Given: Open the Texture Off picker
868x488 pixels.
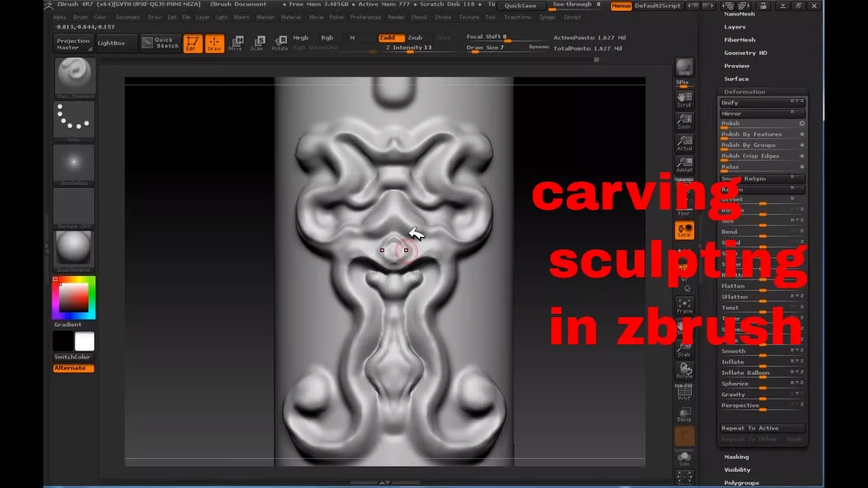Looking at the screenshot, I should pyautogui.click(x=75, y=208).
